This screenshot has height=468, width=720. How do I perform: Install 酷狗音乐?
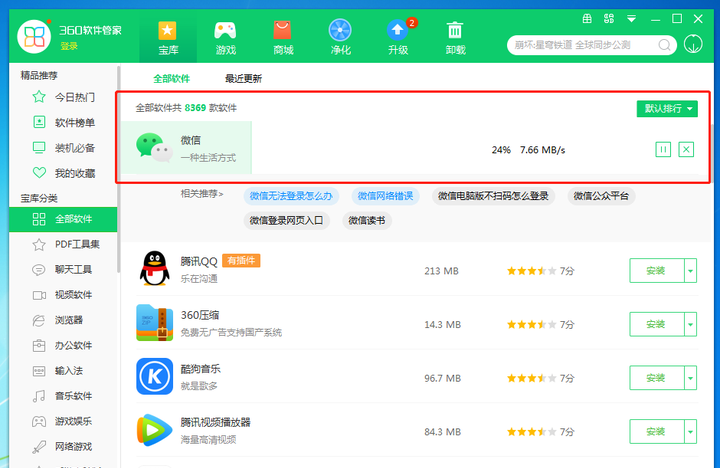click(657, 378)
